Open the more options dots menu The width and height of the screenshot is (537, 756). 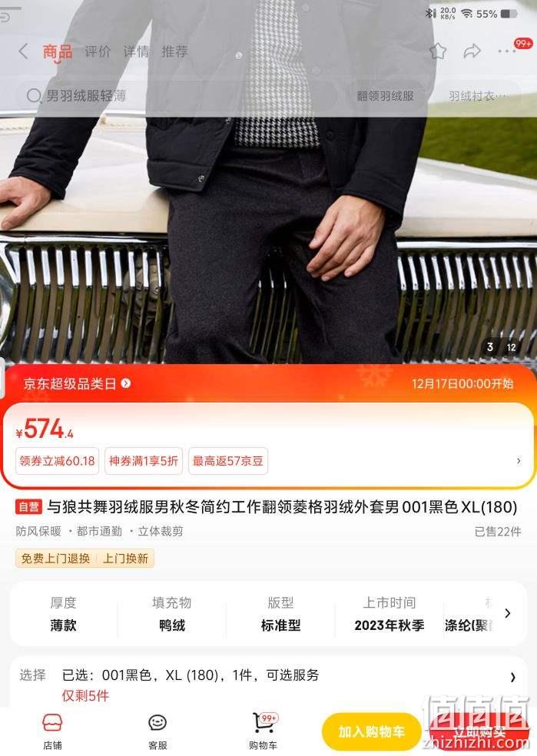tap(506, 51)
